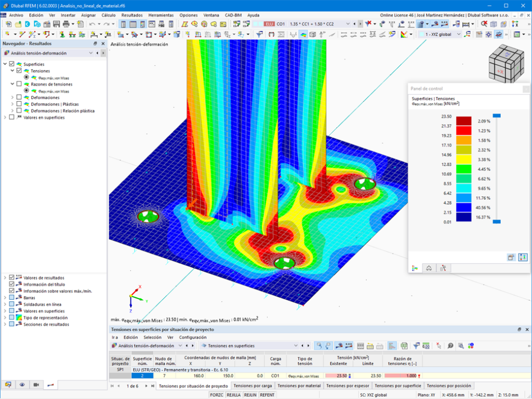Click the balance scale icon in control panel
Viewport: 532px width, 399px height.
click(x=429, y=268)
